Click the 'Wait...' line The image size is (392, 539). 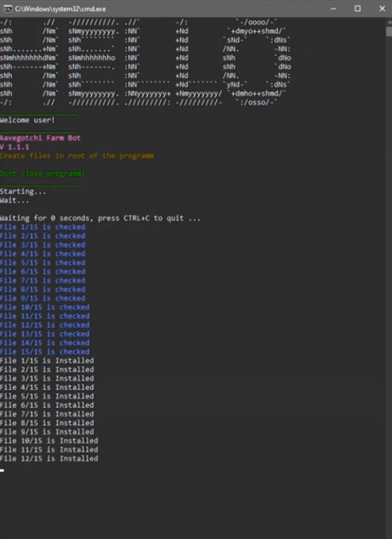14,201
